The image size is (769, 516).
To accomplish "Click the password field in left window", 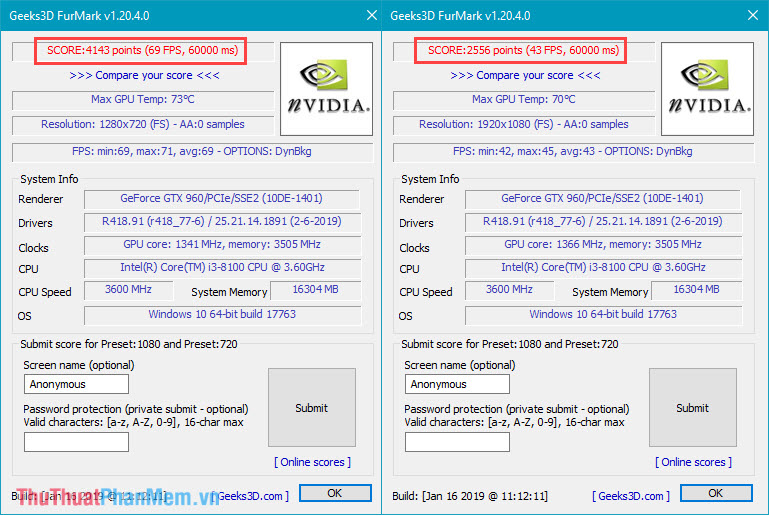I will [77, 442].
